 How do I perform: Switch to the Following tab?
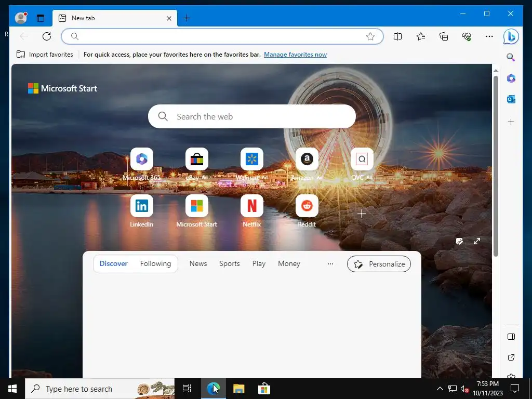coord(155,263)
